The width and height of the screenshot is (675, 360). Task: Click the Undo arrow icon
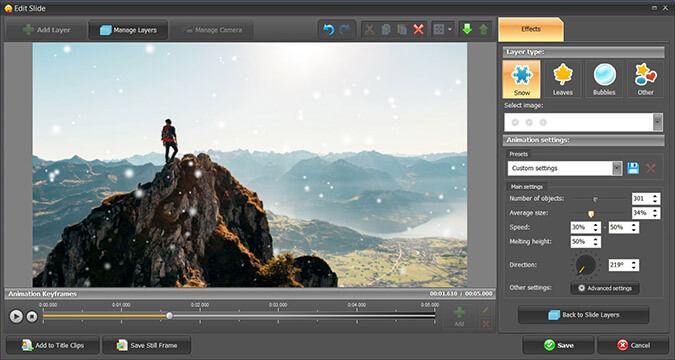[329, 30]
